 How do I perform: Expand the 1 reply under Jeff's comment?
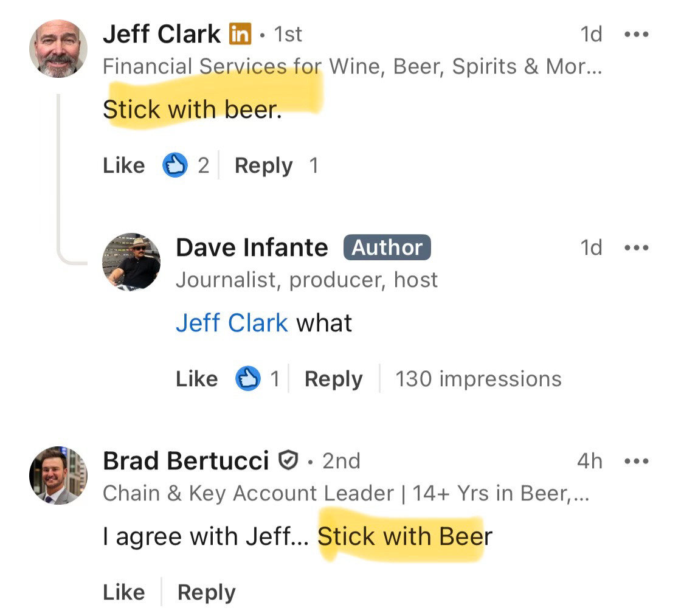(314, 165)
